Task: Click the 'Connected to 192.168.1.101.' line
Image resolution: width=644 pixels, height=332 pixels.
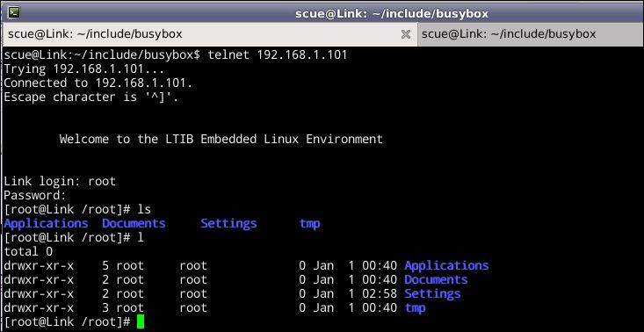Action: (98, 83)
